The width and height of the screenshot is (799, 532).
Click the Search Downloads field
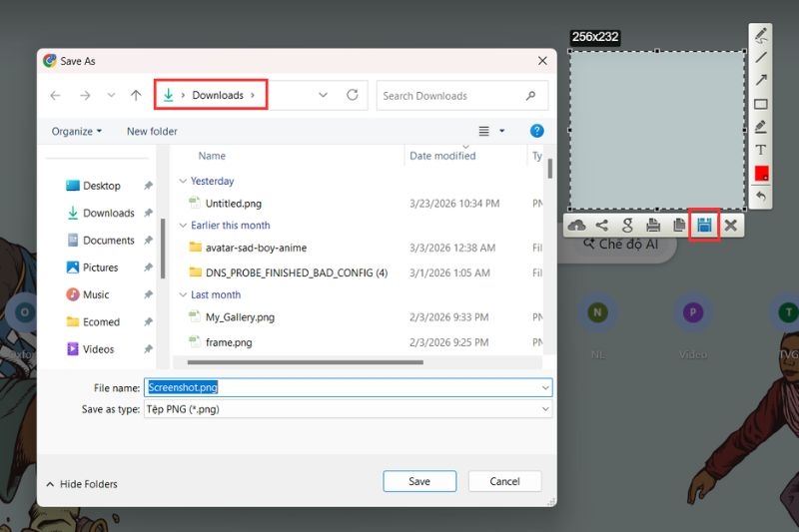[x=462, y=96]
